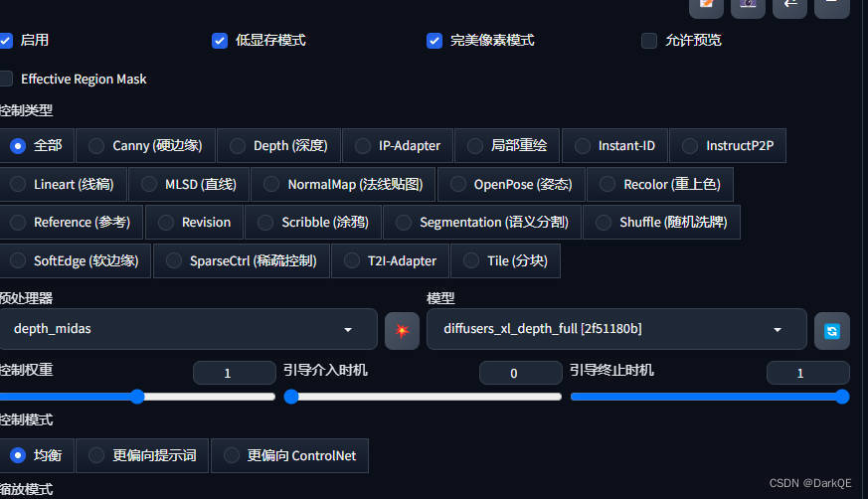Select Tile (分块) control type
Viewport: 868px width, 499px height.
pos(506,260)
